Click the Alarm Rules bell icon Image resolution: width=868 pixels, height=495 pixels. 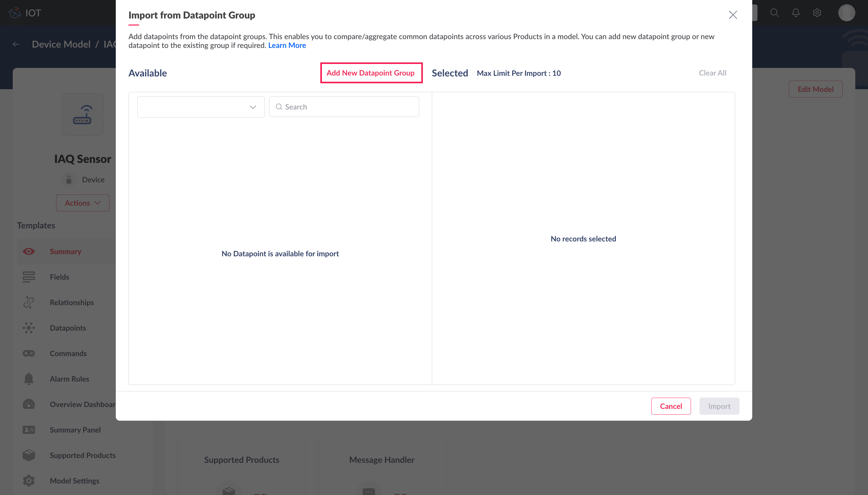(x=29, y=379)
